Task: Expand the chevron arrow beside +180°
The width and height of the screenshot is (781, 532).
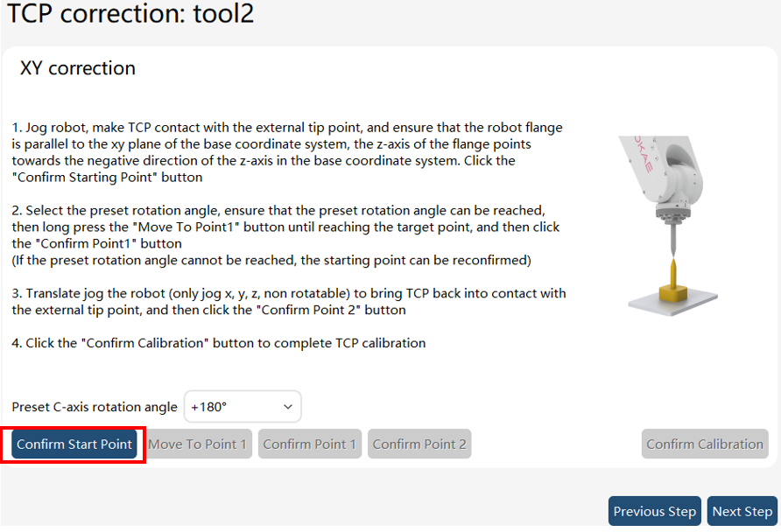Action: 288,407
